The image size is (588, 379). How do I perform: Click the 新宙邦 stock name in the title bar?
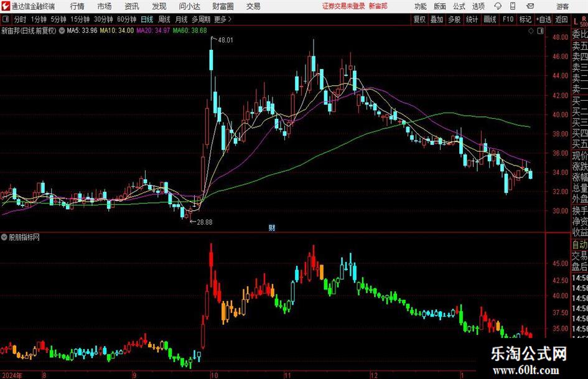coord(378,6)
